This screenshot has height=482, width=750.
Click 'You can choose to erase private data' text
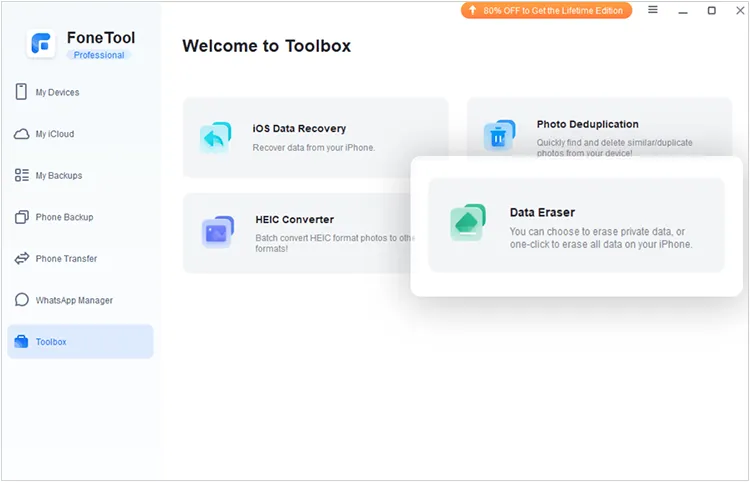601,238
